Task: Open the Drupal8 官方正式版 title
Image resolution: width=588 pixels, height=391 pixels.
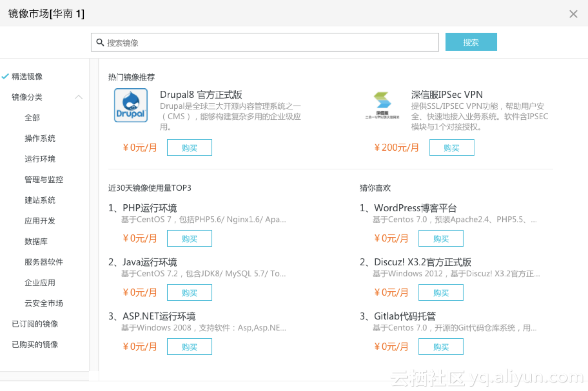Action: click(201, 94)
